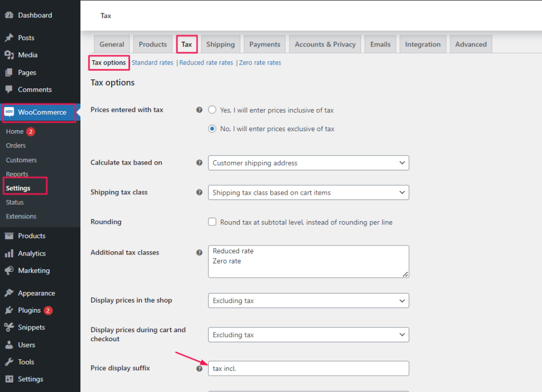Click the Dashboard gauge icon

[9, 15]
